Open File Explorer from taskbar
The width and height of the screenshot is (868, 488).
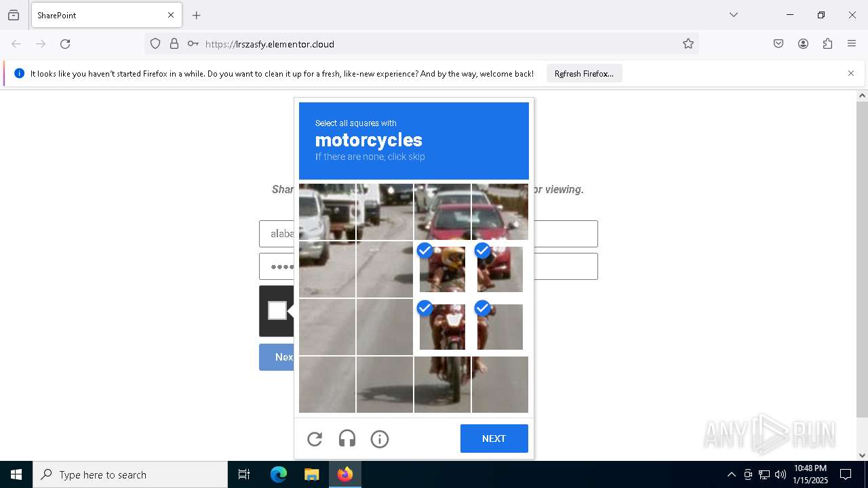[x=311, y=474]
